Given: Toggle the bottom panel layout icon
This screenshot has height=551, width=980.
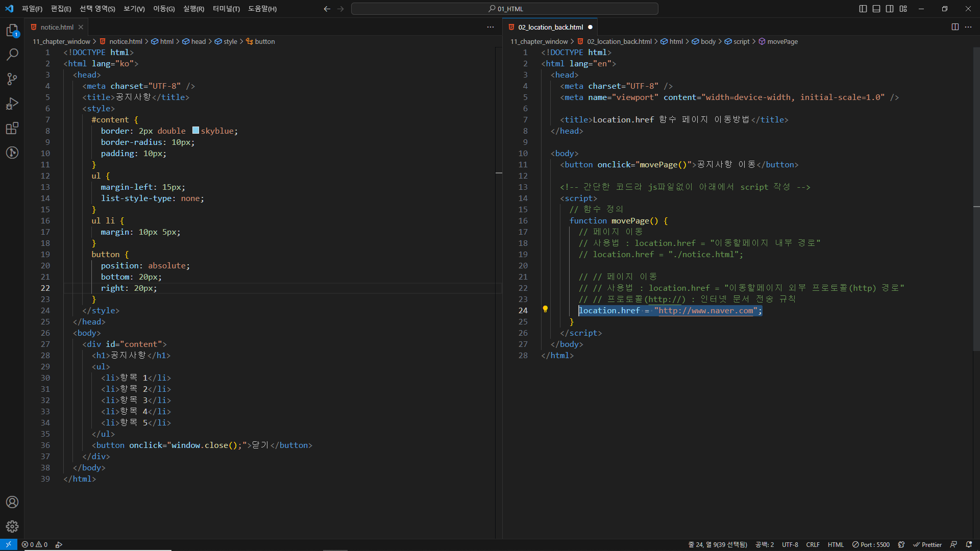Looking at the screenshot, I should coord(876,9).
